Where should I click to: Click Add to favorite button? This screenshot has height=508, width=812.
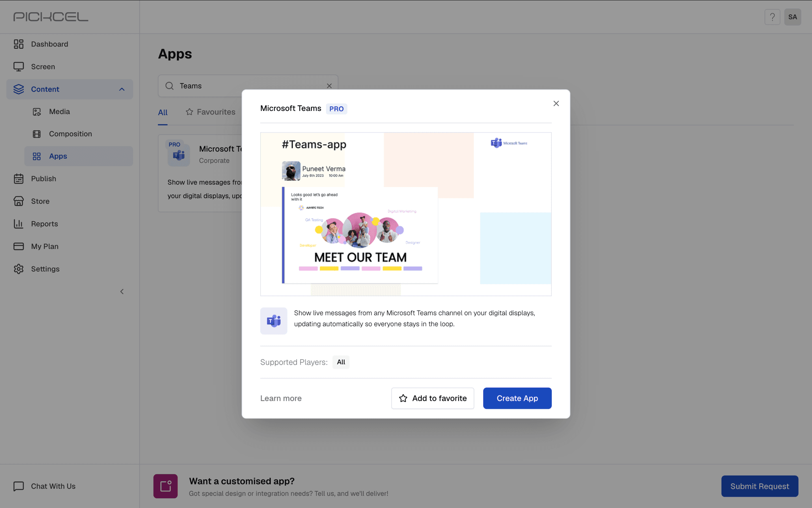[433, 398]
